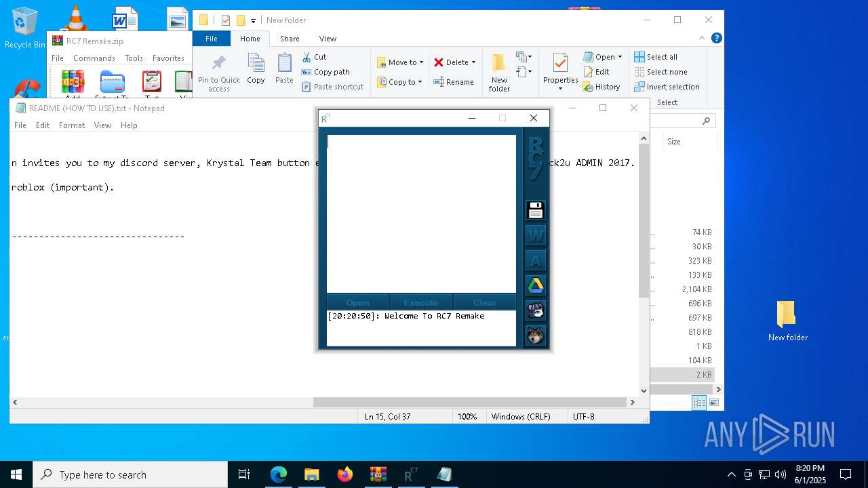Screen dimensions: 868x488
Task: Focus the RC7 script editor text area
Action: [421, 213]
